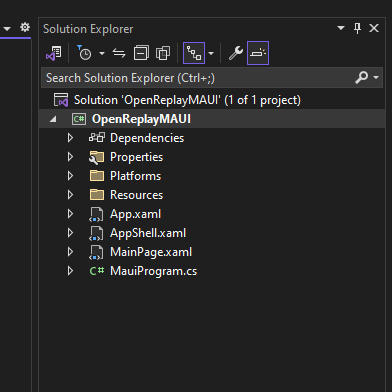Expand the Dependencies node
This screenshot has height=392, width=392.
(x=70, y=138)
